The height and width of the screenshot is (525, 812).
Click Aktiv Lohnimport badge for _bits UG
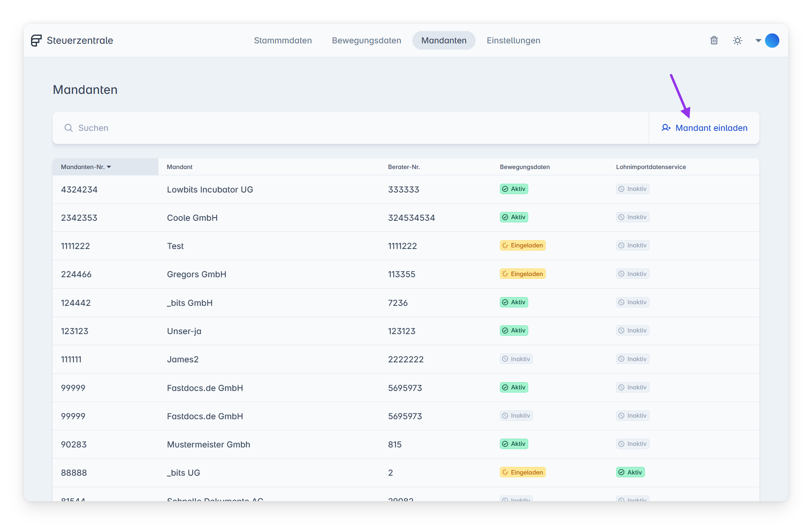[x=630, y=472]
